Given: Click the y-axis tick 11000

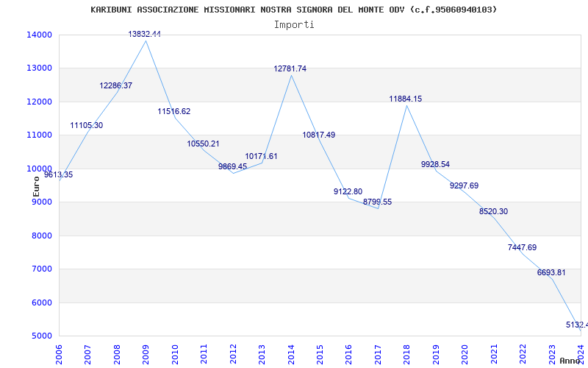Looking at the screenshot, I should pos(39,135).
